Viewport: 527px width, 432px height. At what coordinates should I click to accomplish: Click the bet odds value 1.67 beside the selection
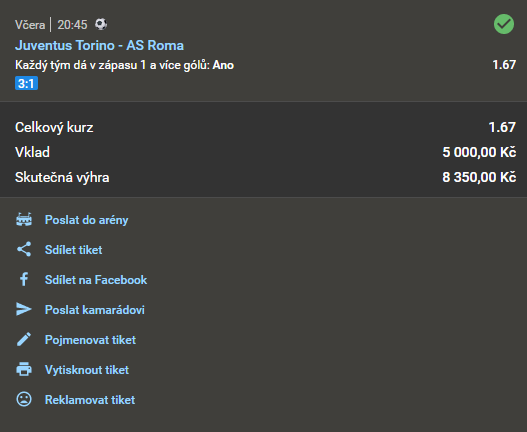click(504, 65)
